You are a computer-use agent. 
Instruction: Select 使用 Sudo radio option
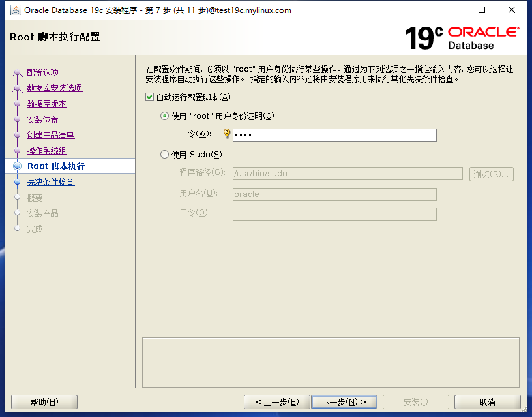(x=164, y=155)
